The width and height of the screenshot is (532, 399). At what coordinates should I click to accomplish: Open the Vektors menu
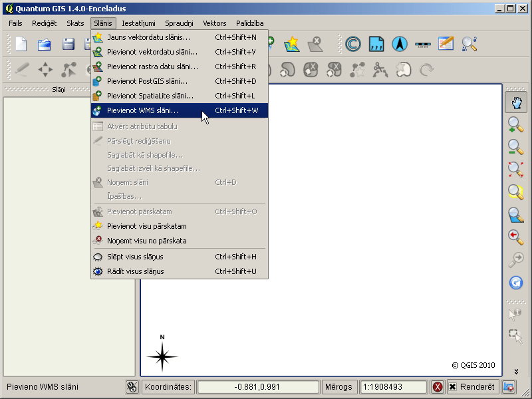(x=214, y=23)
